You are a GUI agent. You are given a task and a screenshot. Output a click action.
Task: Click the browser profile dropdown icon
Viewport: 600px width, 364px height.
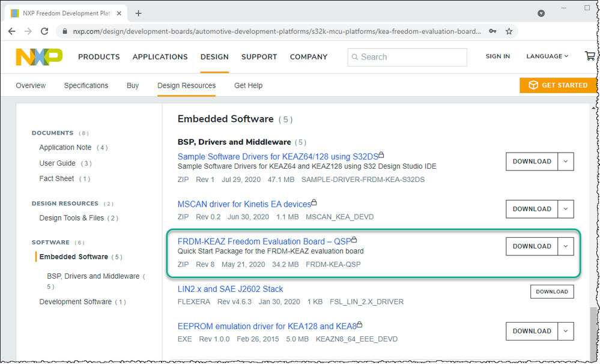tap(541, 13)
